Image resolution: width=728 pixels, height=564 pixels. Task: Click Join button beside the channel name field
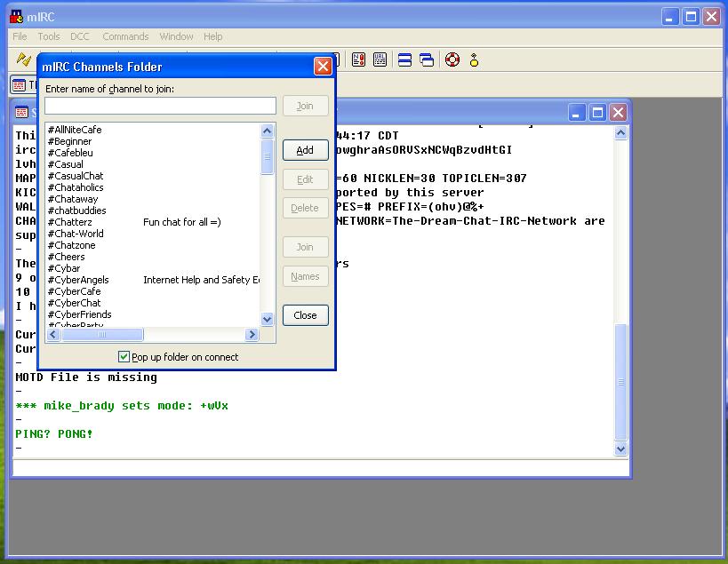pos(305,107)
